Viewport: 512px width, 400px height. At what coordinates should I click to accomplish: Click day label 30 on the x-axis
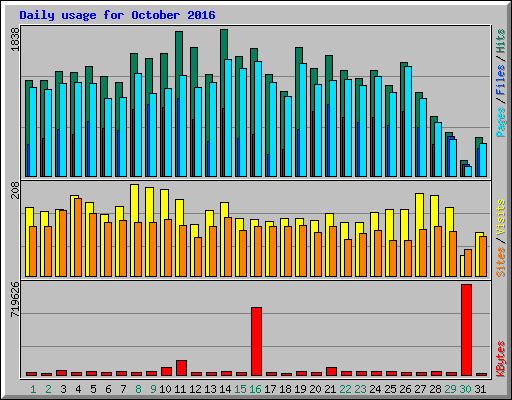coord(465,389)
